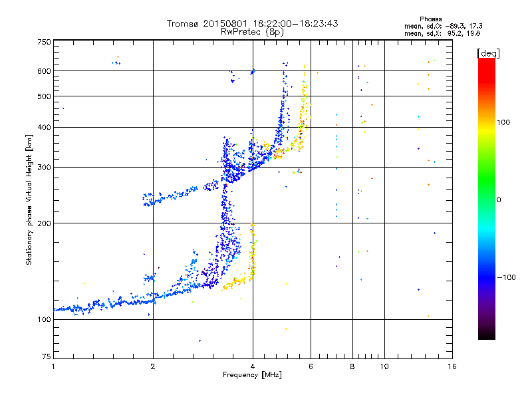Click the y-axis tick label '75'
Screen dimensions: 532x399
47,356
